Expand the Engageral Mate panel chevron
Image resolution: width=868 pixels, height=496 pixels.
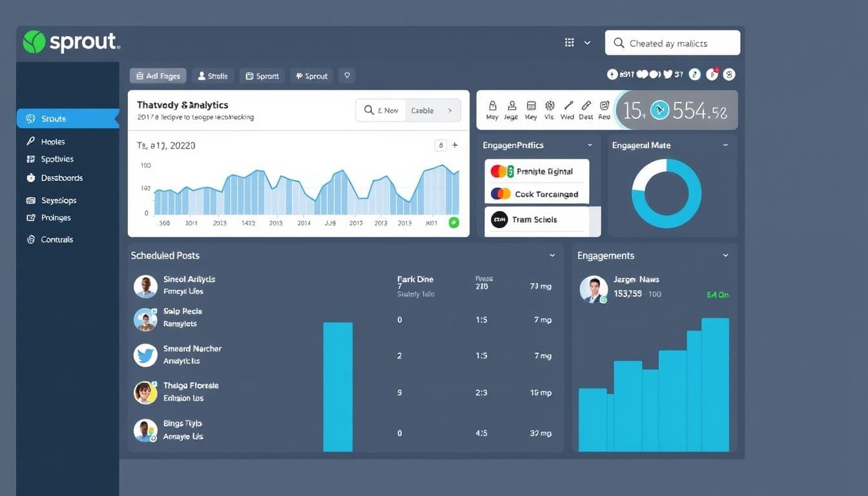(x=725, y=145)
